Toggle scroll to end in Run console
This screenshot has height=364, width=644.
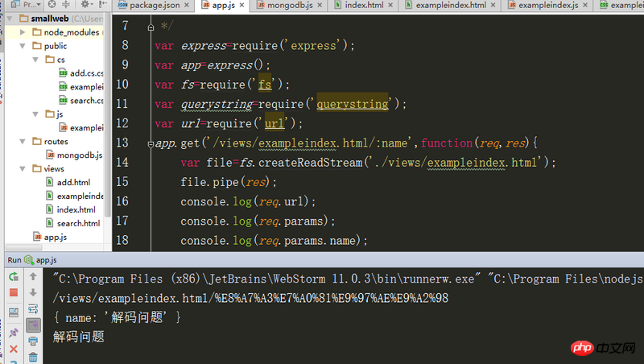coord(33,325)
